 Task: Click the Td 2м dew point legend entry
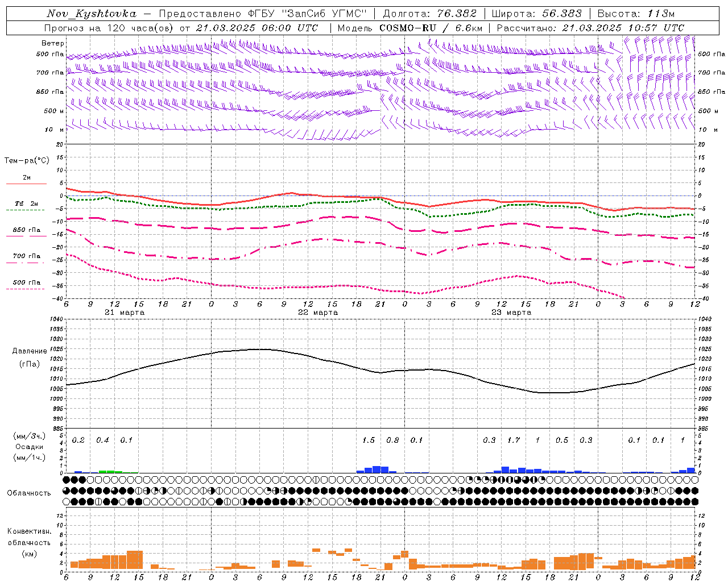point(27,203)
